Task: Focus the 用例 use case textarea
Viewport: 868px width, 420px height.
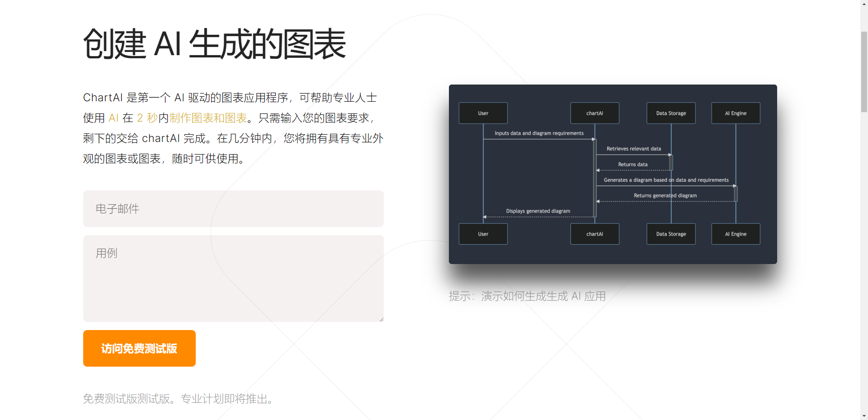Action: click(233, 278)
